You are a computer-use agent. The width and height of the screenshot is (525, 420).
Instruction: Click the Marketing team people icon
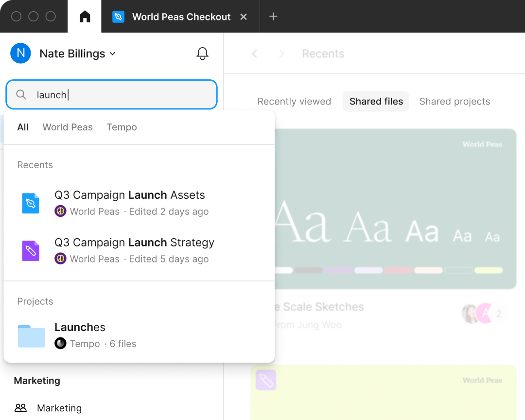click(20, 408)
